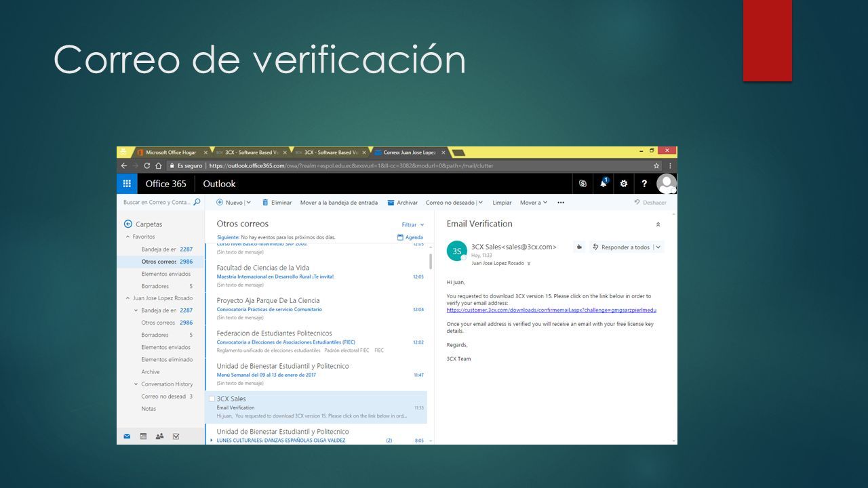The image size is (868, 488).
Task: Open the Elementos eliminados folder
Action: pyautogui.click(x=167, y=359)
